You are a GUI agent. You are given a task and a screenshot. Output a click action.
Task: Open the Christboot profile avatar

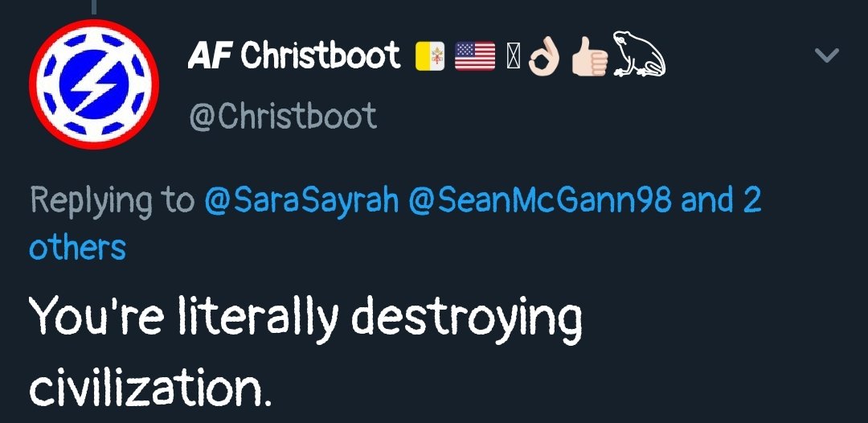93,84
